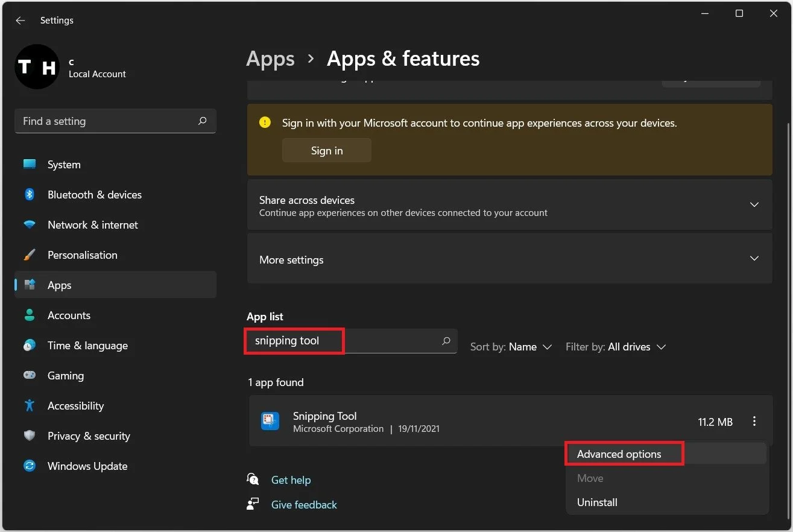This screenshot has height=532, width=793.
Task: Open the Give feedback link
Action: click(304, 504)
